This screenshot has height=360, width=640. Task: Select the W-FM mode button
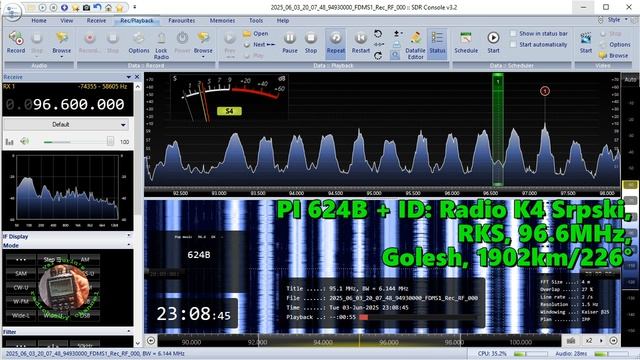[x=21, y=301]
